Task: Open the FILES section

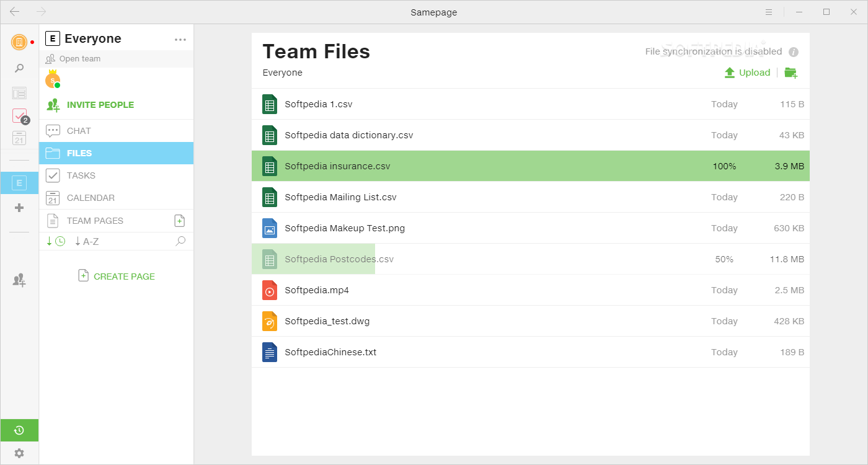Action: 116,153
